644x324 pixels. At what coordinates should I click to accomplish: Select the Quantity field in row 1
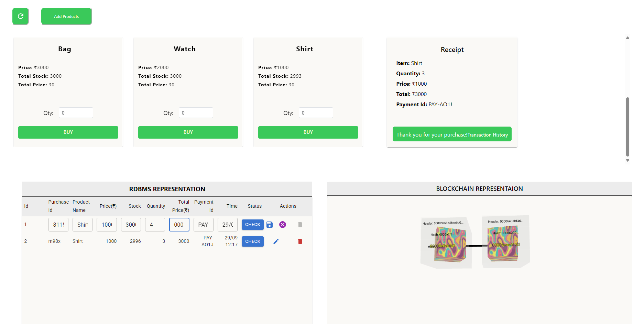155,225
